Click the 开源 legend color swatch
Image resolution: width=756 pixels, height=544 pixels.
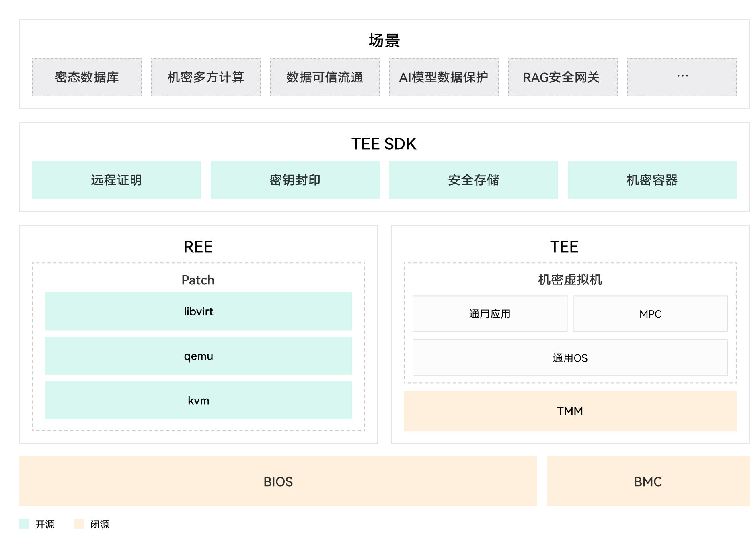point(24,524)
